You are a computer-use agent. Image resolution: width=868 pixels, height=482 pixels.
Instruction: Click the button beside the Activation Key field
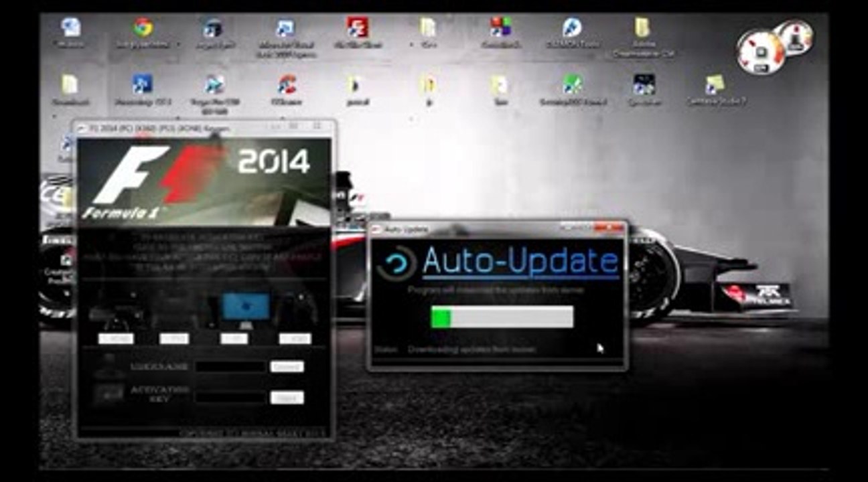[287, 398]
